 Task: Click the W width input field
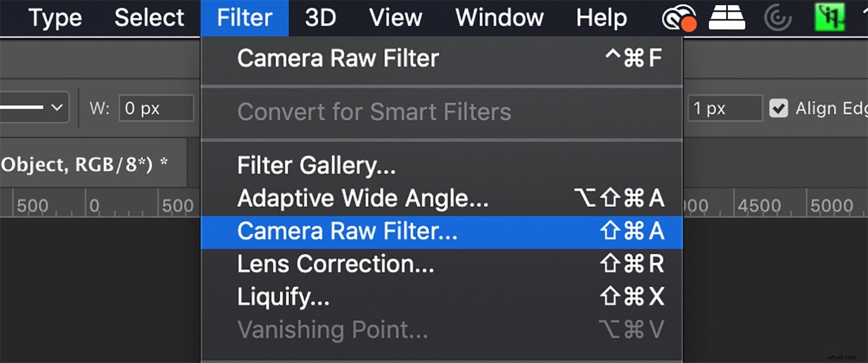[155, 108]
